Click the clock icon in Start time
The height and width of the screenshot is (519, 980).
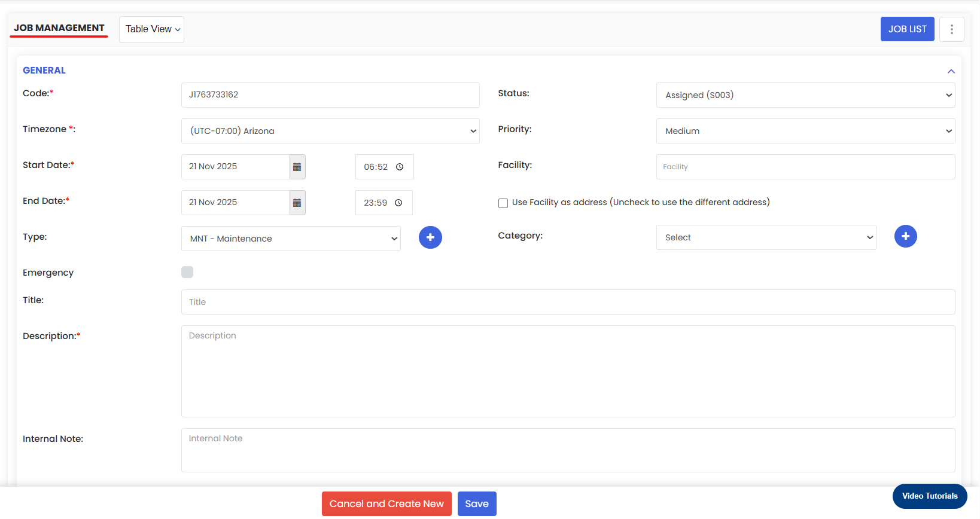point(400,167)
